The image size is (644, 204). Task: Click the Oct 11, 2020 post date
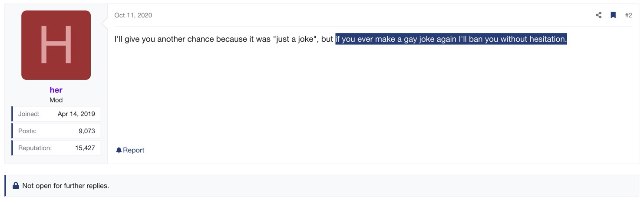click(133, 15)
